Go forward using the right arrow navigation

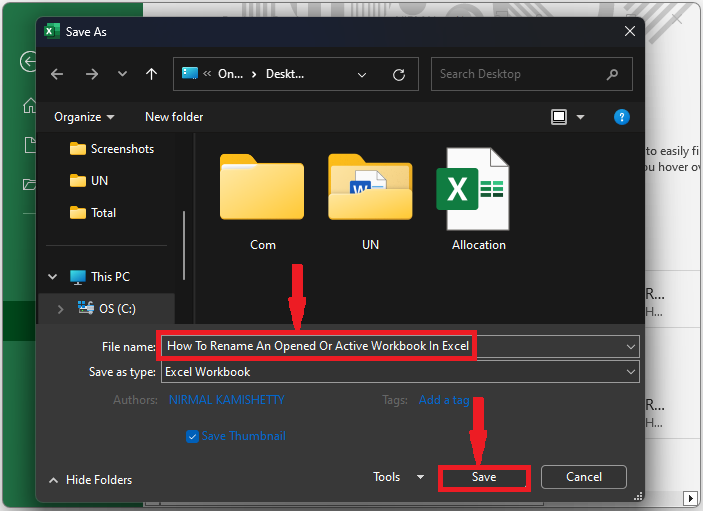pos(92,74)
